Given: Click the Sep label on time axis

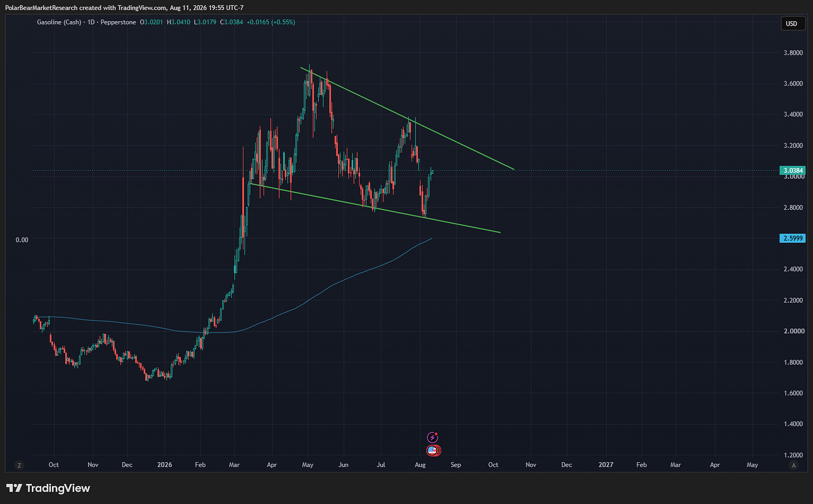Looking at the screenshot, I should point(456,465).
